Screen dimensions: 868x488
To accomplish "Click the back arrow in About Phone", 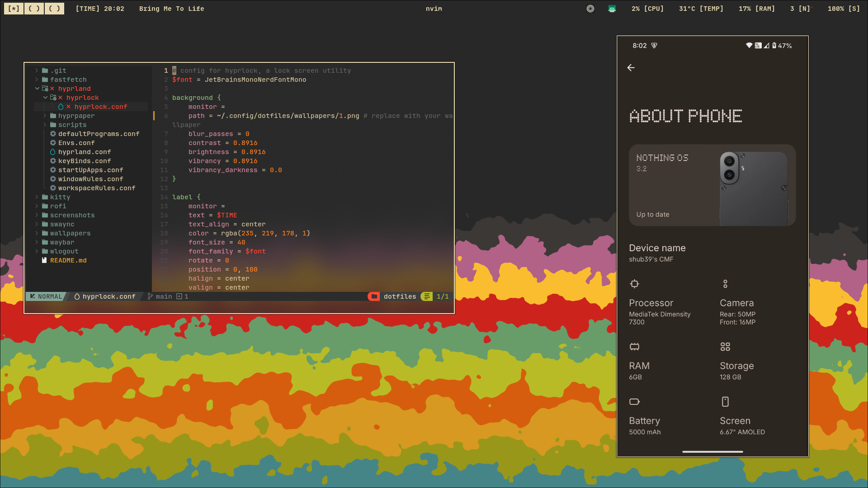I will pos(631,68).
